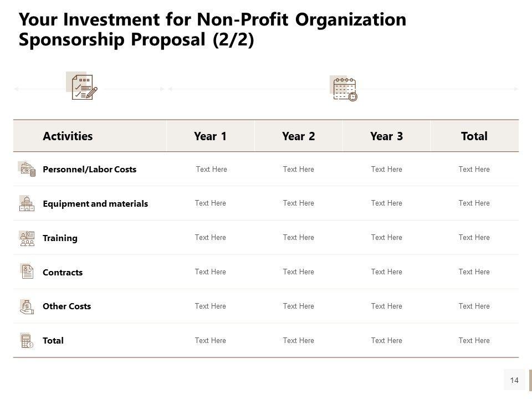
Task: Select the Equipment and materials building icon
Action: pyautogui.click(x=27, y=203)
